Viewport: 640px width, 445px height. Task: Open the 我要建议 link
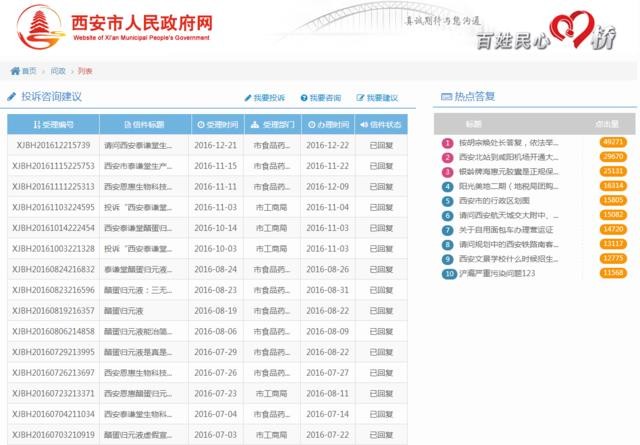[x=376, y=98]
